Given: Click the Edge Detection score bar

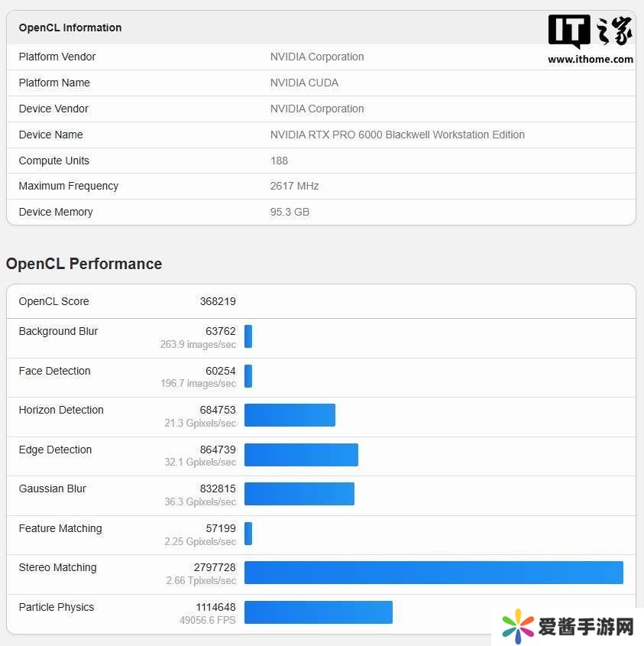Looking at the screenshot, I should [301, 455].
